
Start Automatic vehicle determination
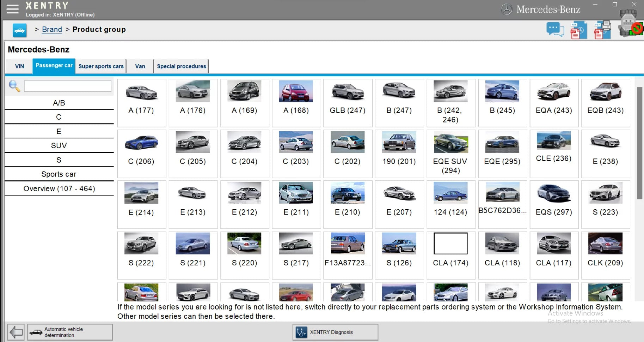[70, 332]
